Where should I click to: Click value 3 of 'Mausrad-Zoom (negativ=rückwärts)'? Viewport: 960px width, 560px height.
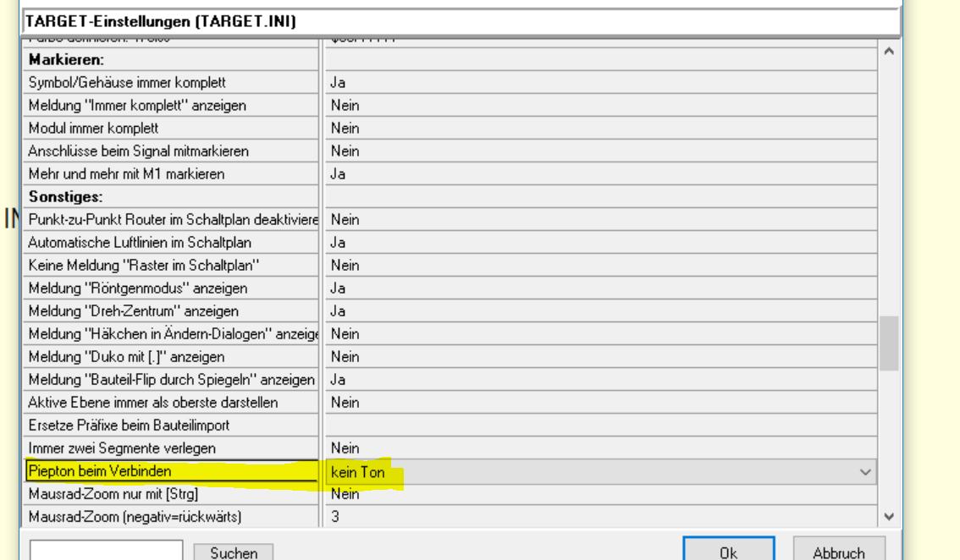pyautogui.click(x=601, y=517)
